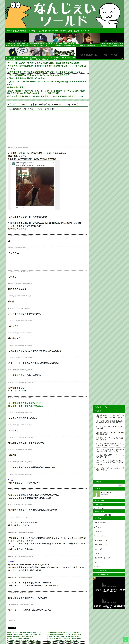Click the chevron icon on embedded tweet
This screenshot has width=129, height=644.
point(53,162)
